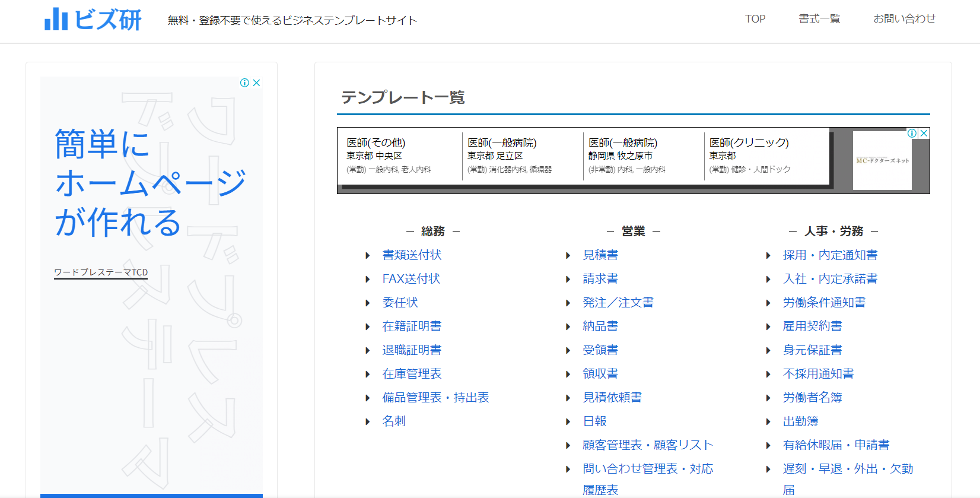Screen dimensions: 980x498
Task: Click the 営業 category heading
Action: (x=634, y=231)
